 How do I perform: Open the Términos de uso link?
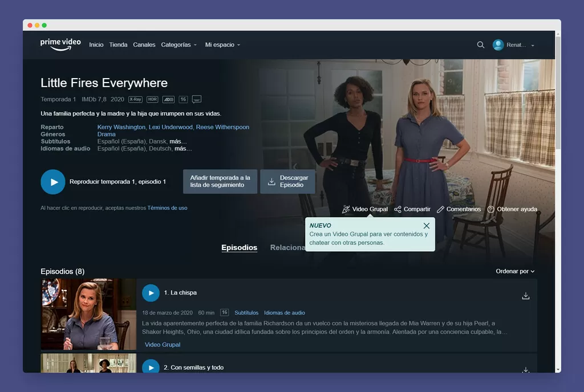pyautogui.click(x=167, y=208)
